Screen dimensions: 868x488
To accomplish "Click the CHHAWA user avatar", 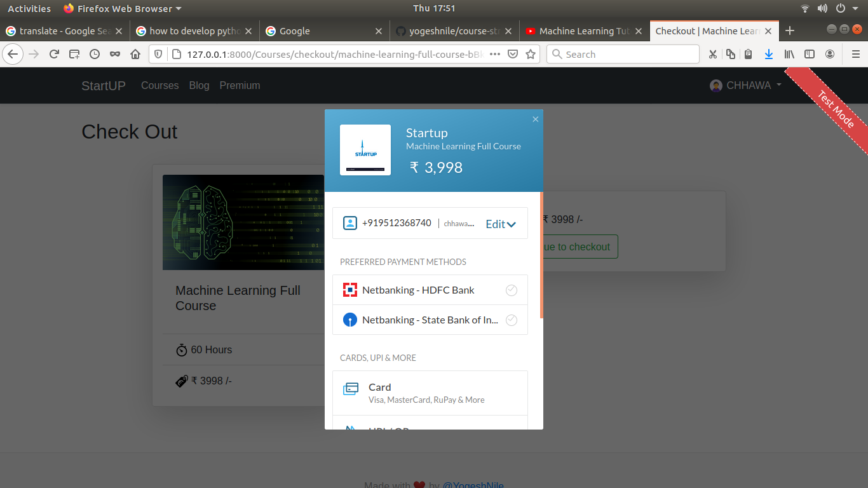I will (x=716, y=86).
